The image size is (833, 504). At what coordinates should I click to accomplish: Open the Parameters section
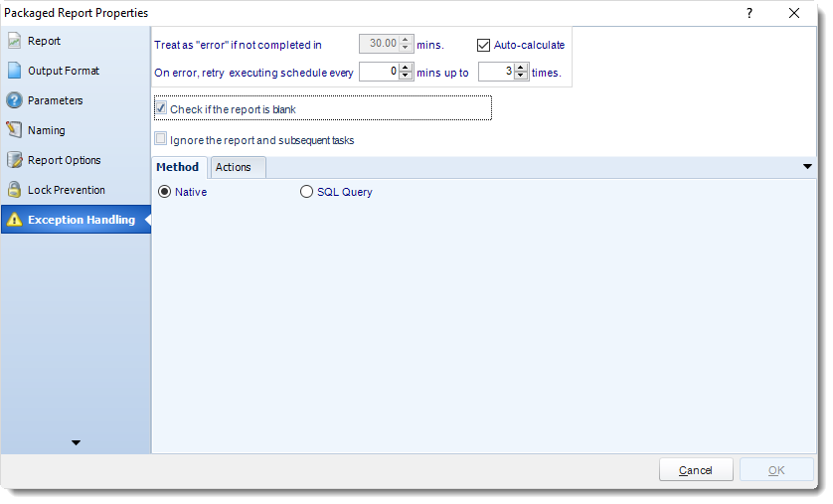coord(76,100)
